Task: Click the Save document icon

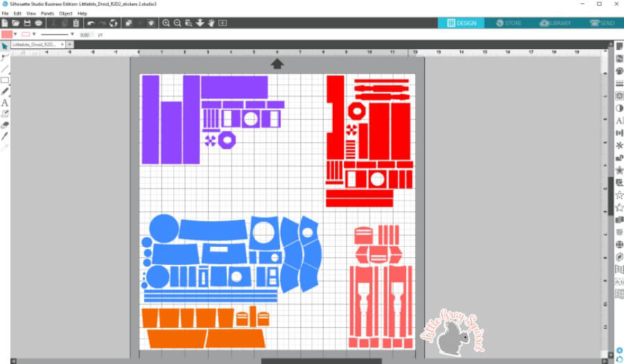Action: click(26, 23)
